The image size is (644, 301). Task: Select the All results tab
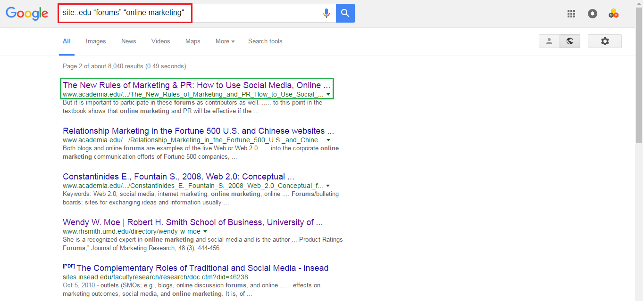67,41
